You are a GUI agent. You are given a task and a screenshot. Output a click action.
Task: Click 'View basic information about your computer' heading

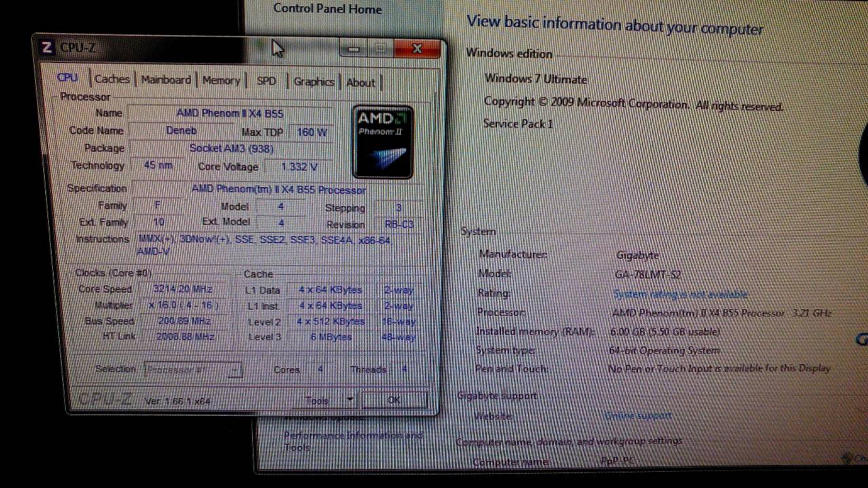click(615, 24)
